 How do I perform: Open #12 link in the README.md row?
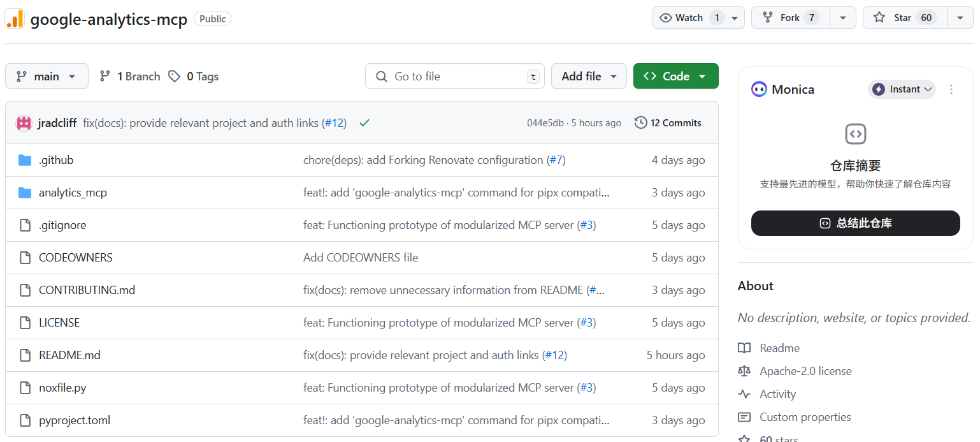point(554,355)
